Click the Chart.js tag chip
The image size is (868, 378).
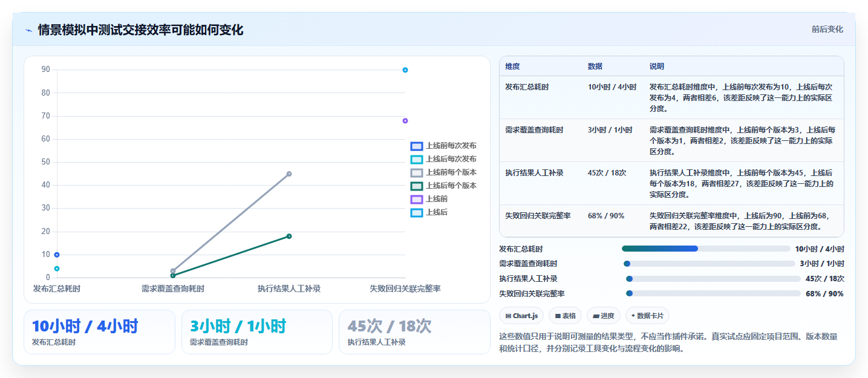click(521, 316)
